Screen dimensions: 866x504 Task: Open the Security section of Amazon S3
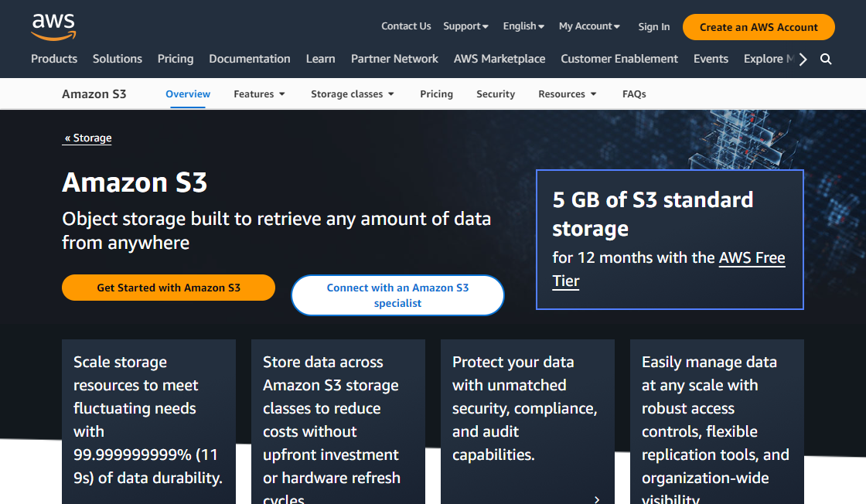pos(495,94)
